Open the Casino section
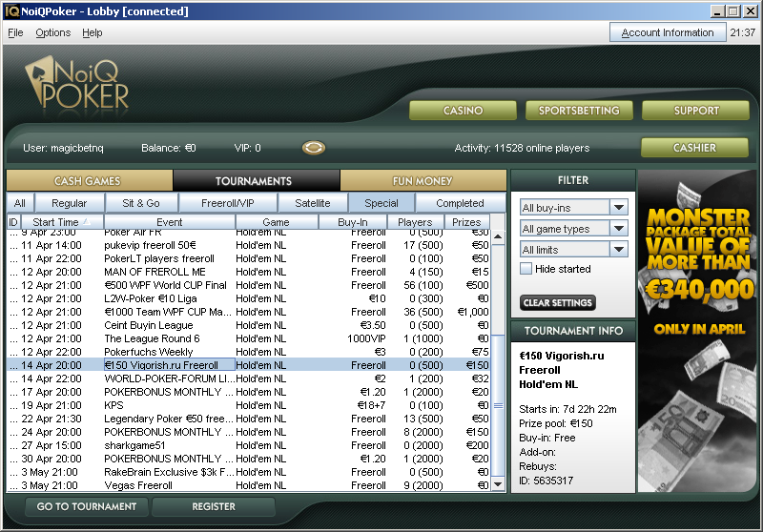The height and width of the screenshot is (532, 763). (463, 111)
